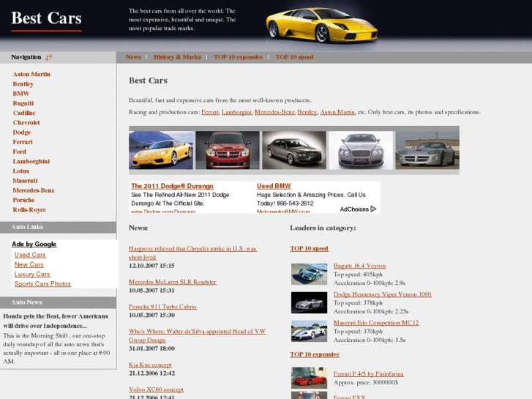Image resolution: width=532 pixels, height=399 pixels.
Task: Click the AdChoices triangle icon
Action: tap(373, 209)
